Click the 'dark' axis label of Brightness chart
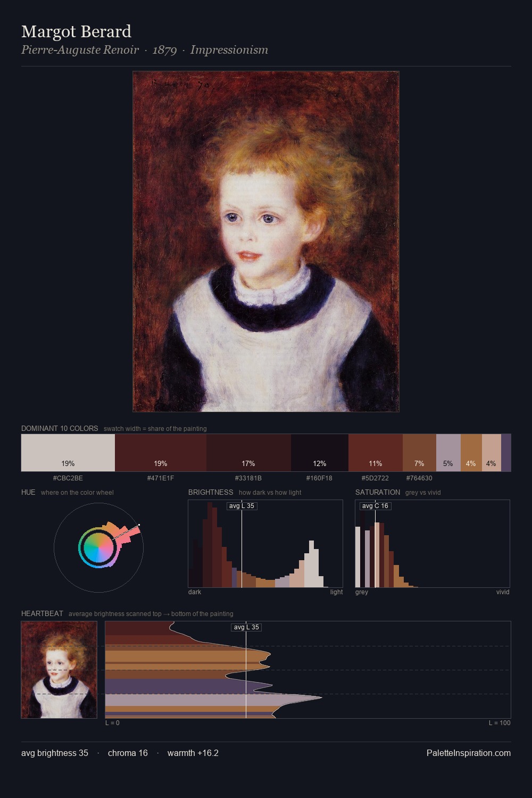The image size is (532, 798). 195,592
